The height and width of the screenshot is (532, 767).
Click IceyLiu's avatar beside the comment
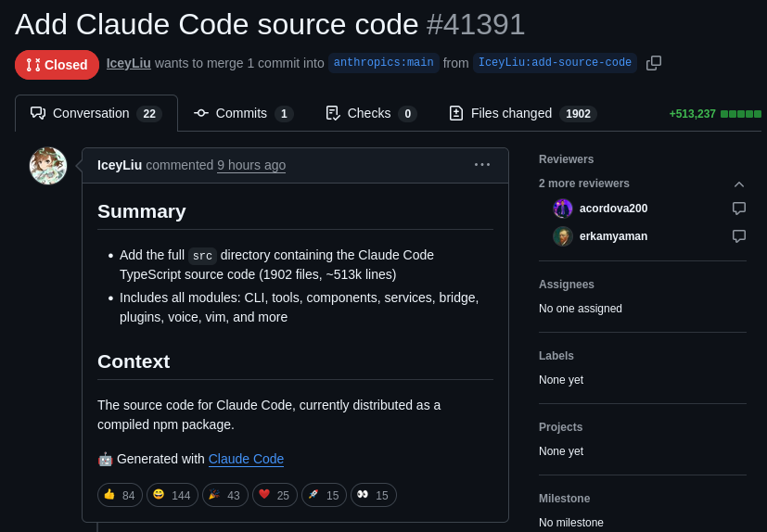pos(48,166)
